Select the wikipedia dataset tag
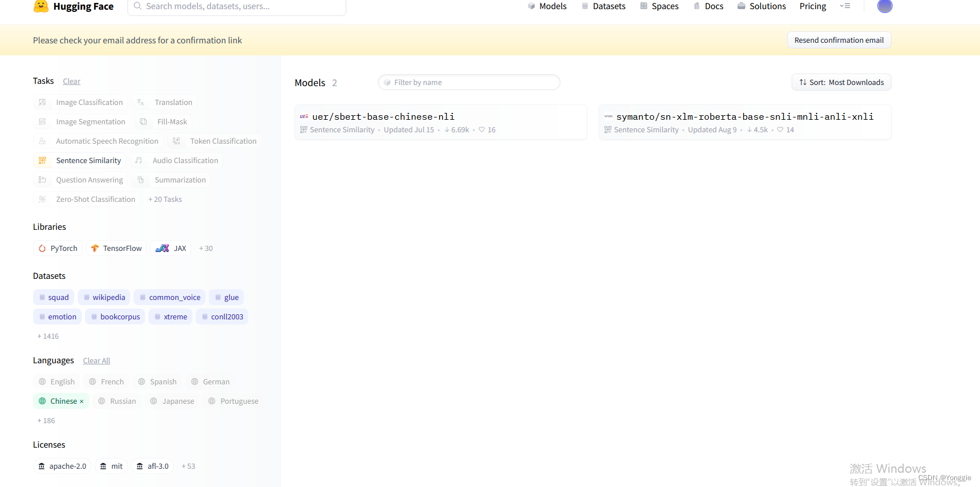 pyautogui.click(x=104, y=298)
